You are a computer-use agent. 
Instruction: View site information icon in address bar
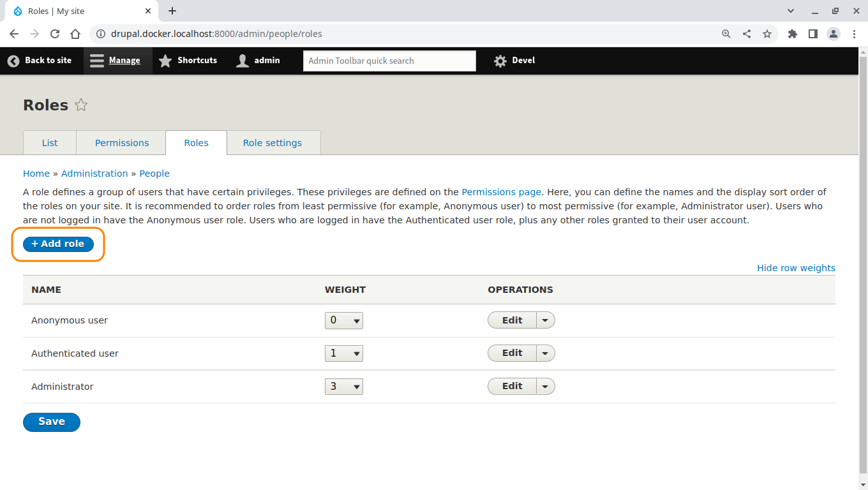tap(101, 34)
